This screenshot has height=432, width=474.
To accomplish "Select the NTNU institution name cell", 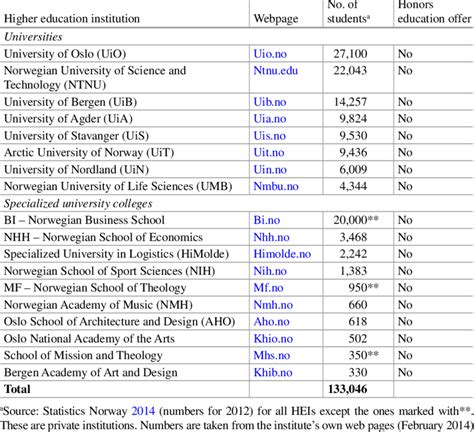I will [95, 78].
